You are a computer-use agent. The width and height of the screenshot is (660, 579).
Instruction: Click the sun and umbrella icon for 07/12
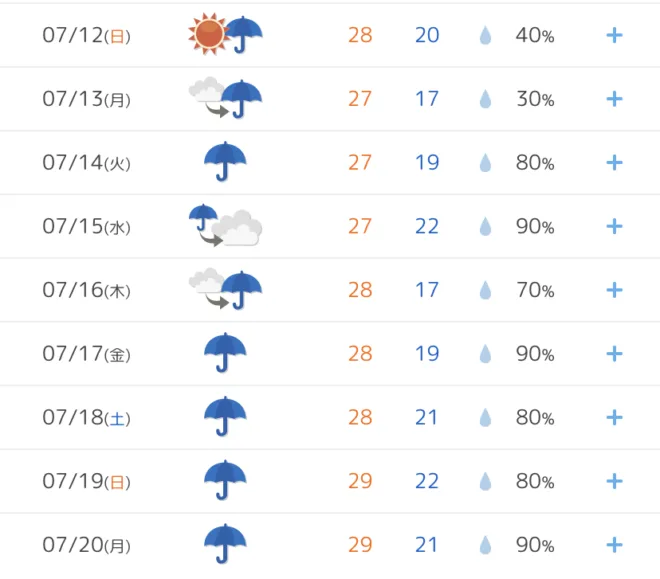[225, 34]
